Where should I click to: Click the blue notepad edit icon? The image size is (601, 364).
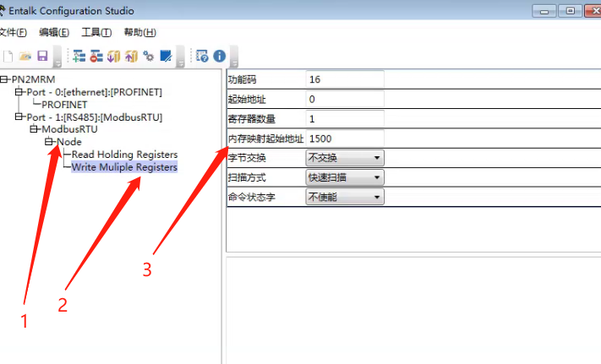pyautogui.click(x=166, y=57)
